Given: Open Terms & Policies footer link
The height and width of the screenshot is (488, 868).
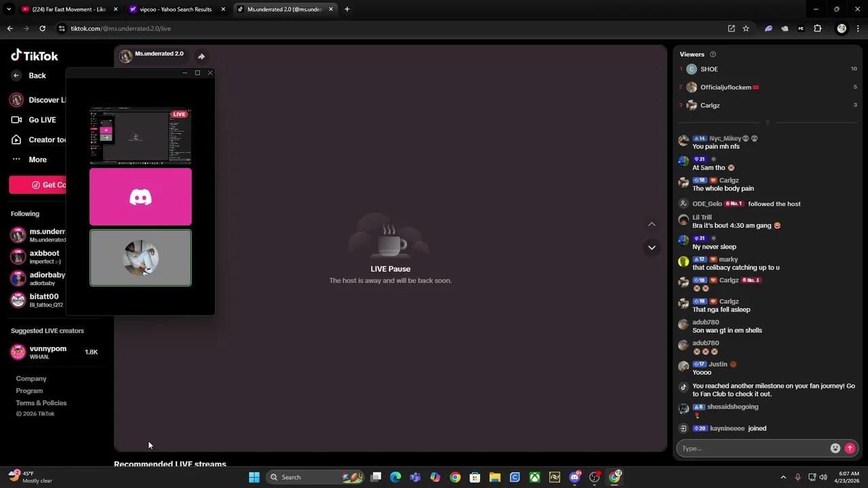Looking at the screenshot, I should 41,403.
